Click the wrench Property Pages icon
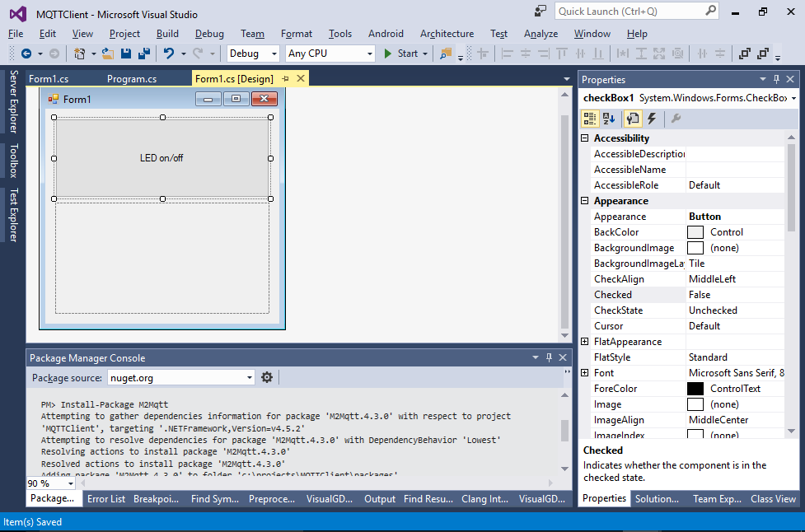 676,119
